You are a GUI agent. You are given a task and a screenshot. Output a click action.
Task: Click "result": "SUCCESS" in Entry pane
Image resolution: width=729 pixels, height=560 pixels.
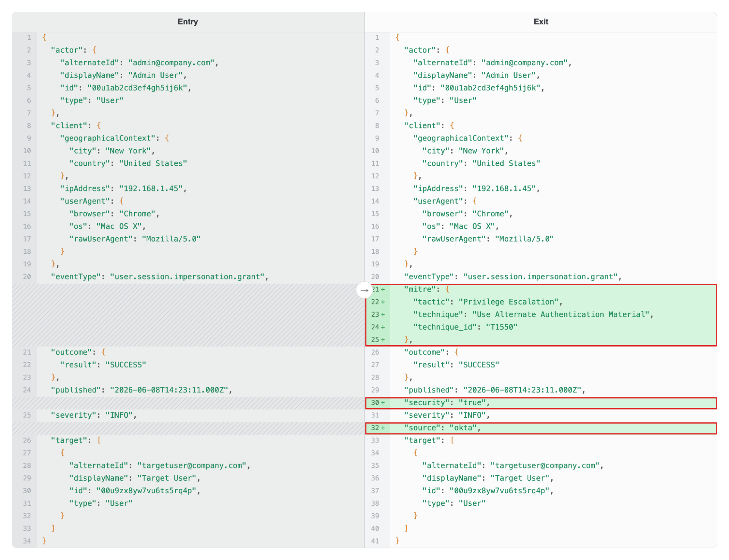103,365
